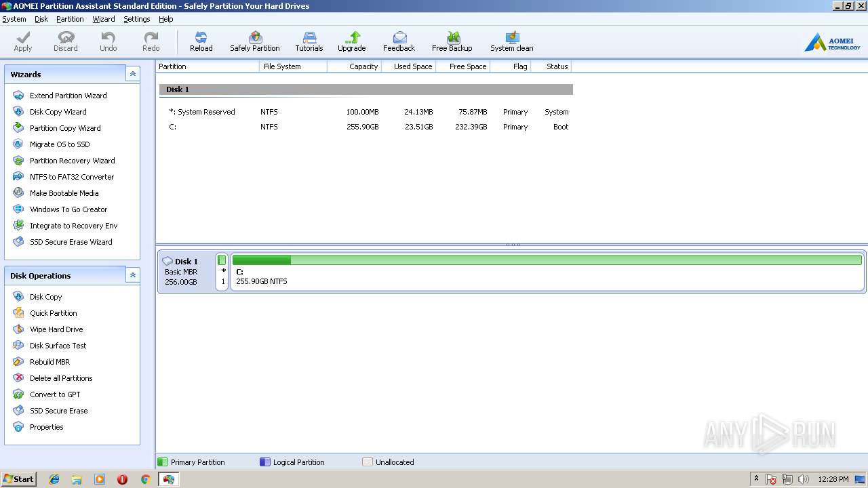This screenshot has width=868, height=488.
Task: Open the taskbar clock showing 12:28 PM
Action: (x=833, y=479)
